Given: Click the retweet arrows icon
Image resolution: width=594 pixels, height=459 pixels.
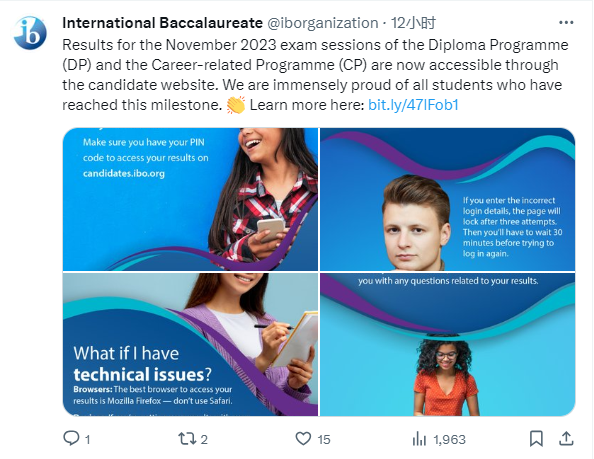Looking at the screenshot, I should 187,439.
